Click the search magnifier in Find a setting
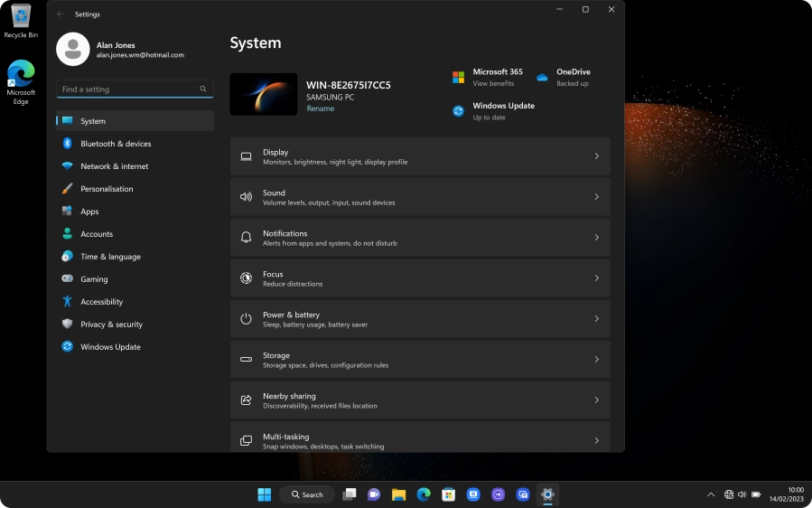Screen dimensions: 812x508 click(203, 89)
